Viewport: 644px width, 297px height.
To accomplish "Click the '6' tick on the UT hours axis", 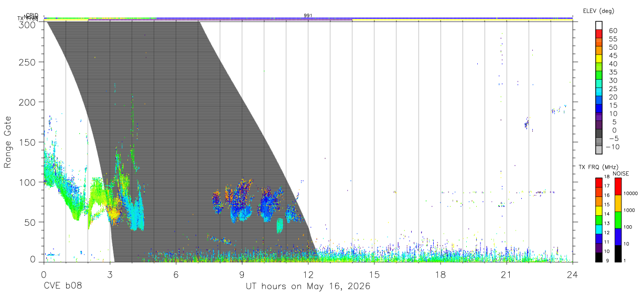I will coord(176,274).
